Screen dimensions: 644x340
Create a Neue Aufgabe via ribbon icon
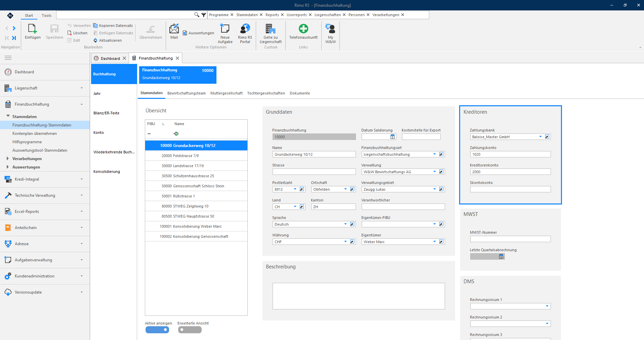225,29
